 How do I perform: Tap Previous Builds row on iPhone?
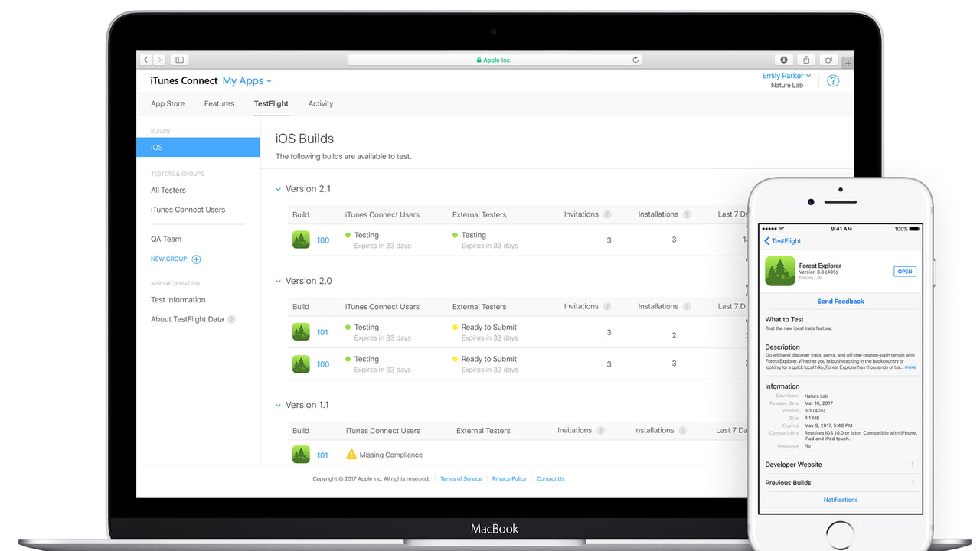[840, 483]
